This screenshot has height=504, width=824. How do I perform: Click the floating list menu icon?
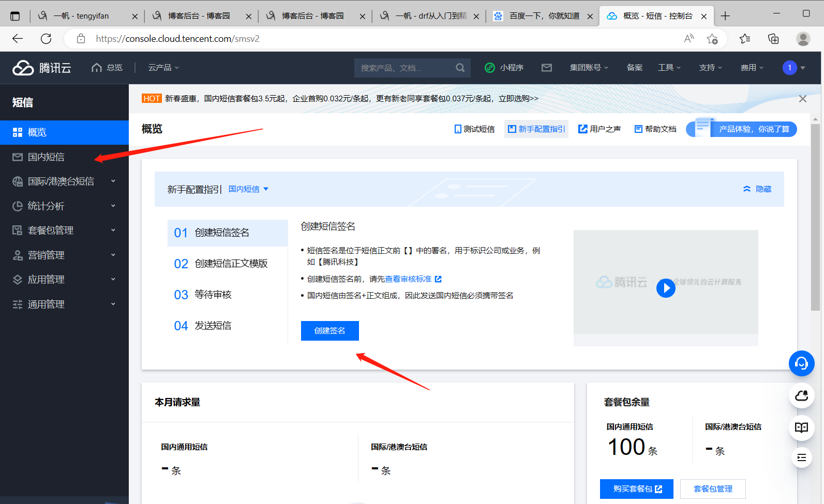(802, 457)
